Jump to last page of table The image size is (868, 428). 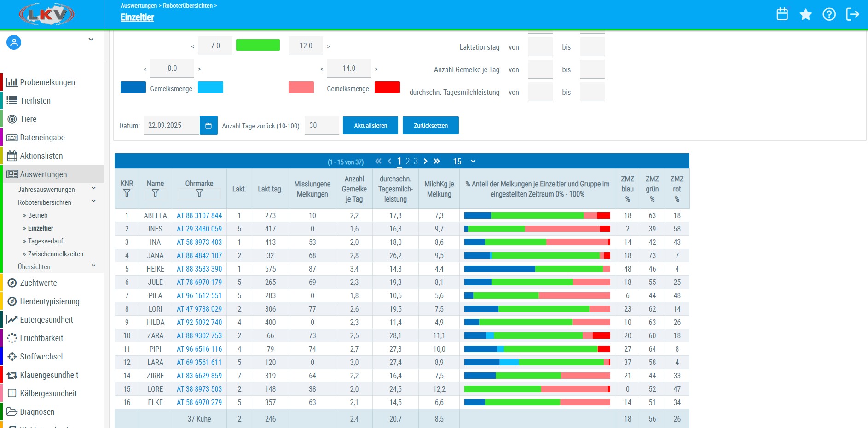coord(437,161)
